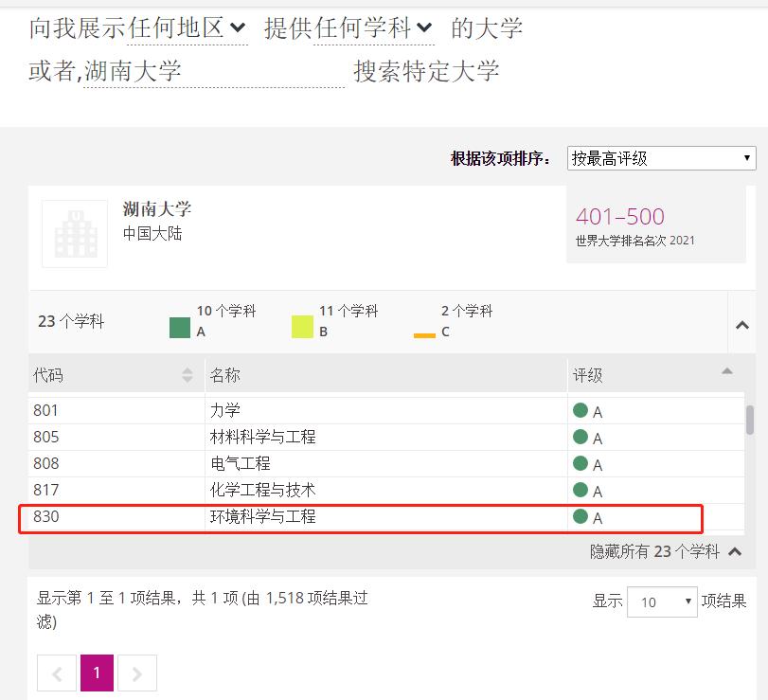Viewport: 768px width, 700px height.
Task: Click the A rating dot for 化学工程与技术
Action: (580, 490)
